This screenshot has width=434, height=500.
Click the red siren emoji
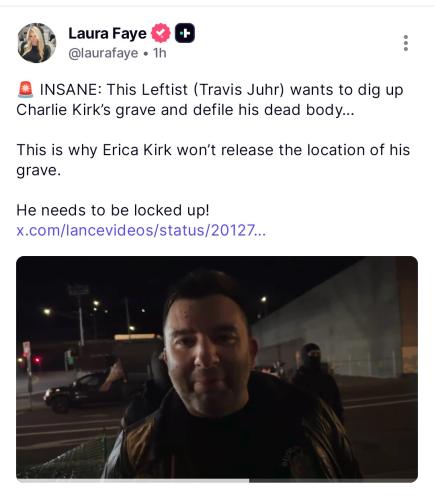(25, 89)
